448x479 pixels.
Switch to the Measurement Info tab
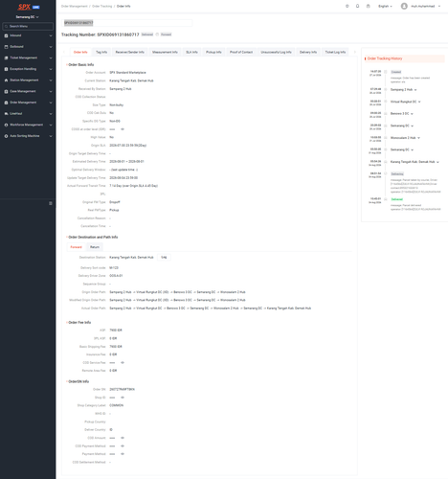(x=165, y=52)
